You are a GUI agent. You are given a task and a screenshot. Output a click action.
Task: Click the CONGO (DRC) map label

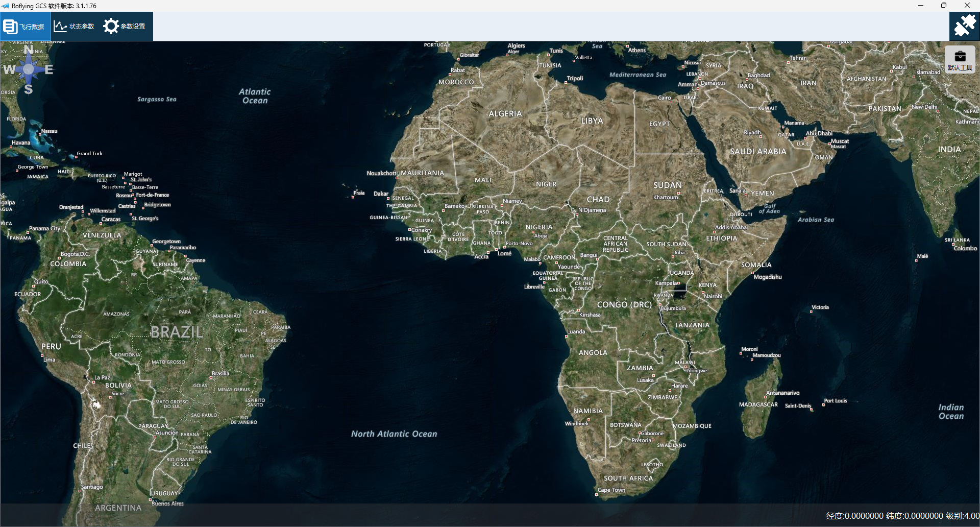click(624, 305)
